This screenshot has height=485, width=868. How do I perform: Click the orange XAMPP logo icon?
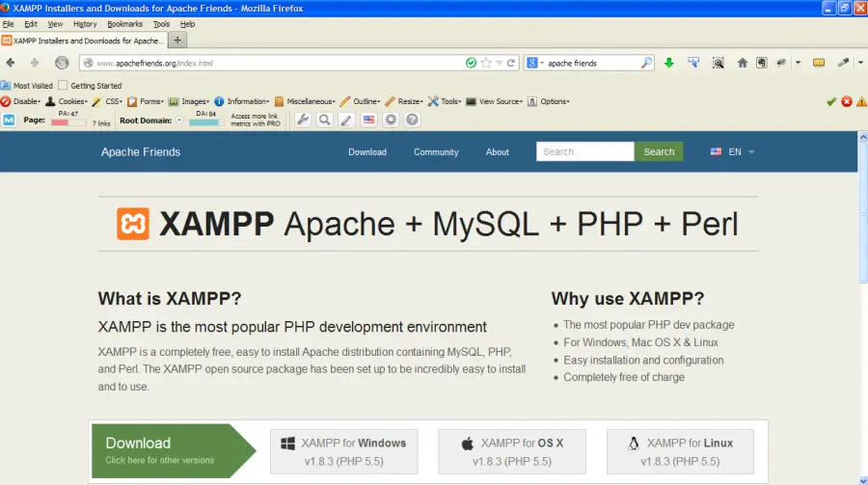133,224
